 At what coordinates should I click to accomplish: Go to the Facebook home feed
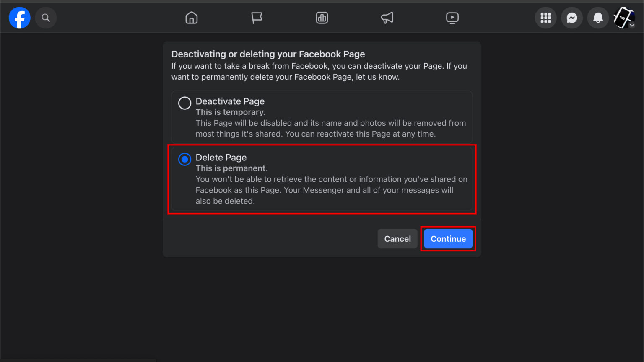[191, 18]
